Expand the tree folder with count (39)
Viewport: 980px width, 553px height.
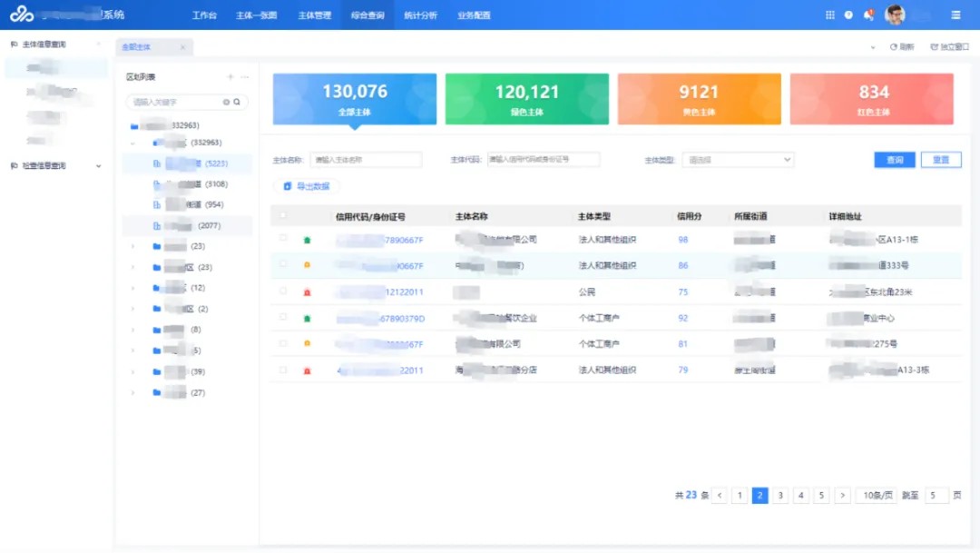(133, 371)
